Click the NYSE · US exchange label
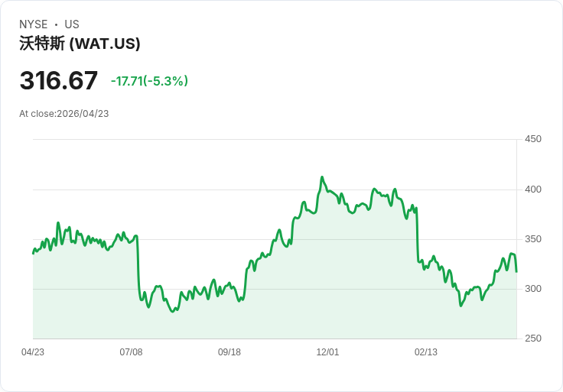Viewport: 563px width, 392px height. tap(49, 24)
